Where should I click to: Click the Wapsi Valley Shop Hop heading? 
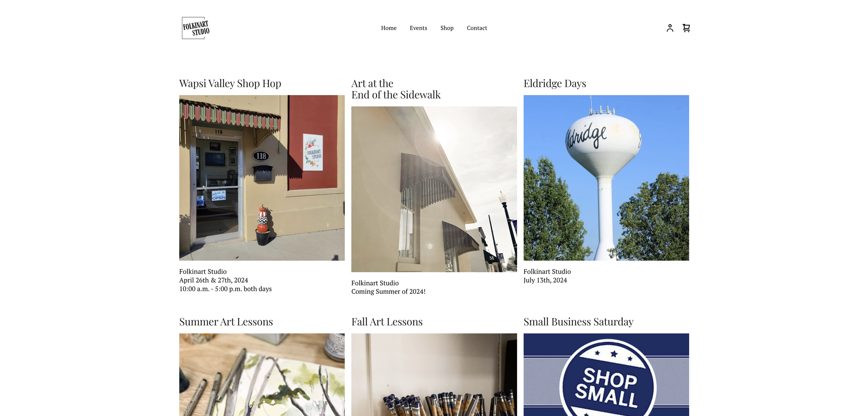[230, 83]
